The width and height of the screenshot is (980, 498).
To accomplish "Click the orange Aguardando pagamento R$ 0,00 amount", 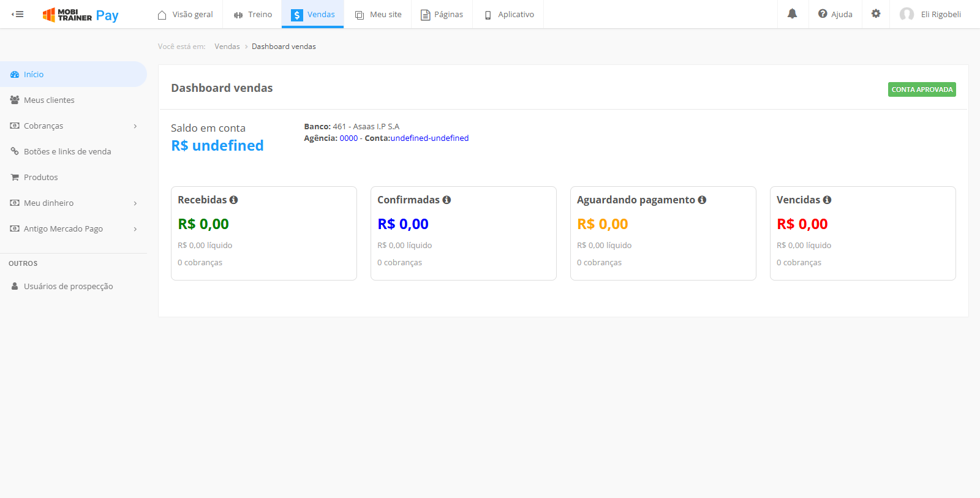I will (x=603, y=224).
